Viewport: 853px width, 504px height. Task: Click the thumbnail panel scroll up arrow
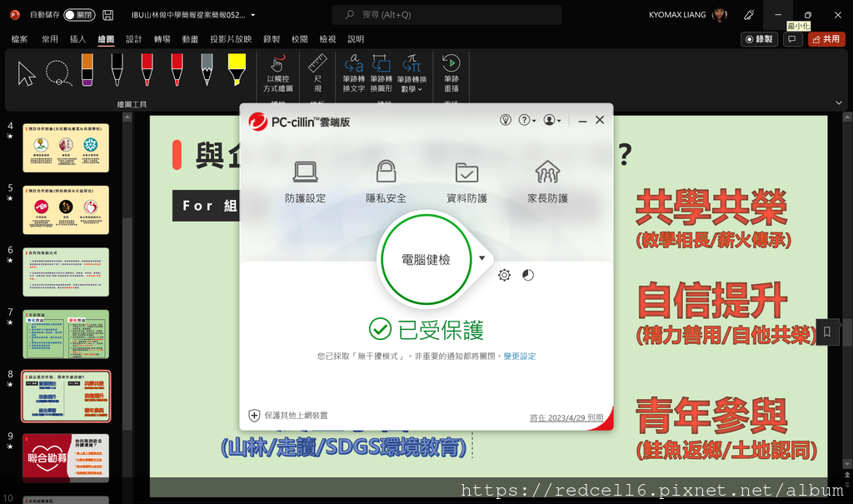coord(127,117)
